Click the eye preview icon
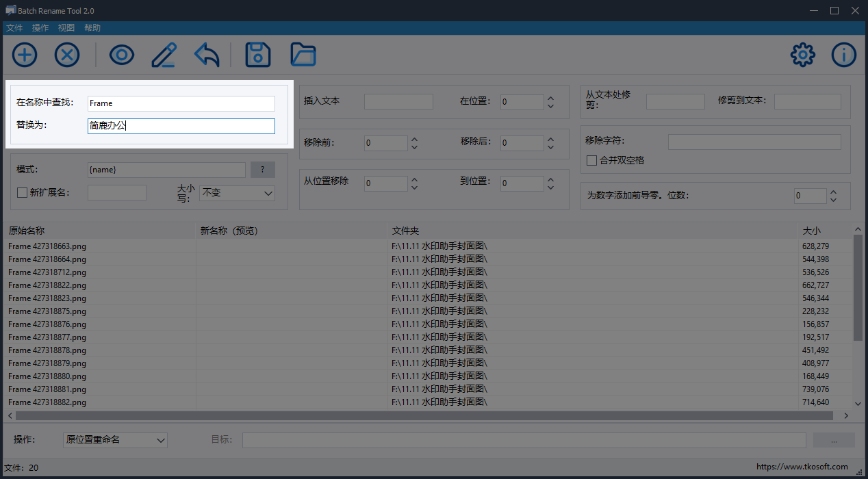This screenshot has width=868, height=479. 122,55
